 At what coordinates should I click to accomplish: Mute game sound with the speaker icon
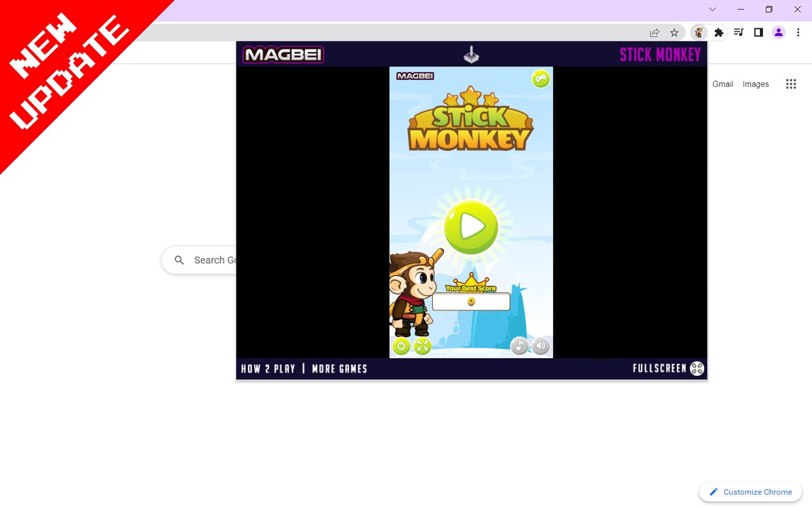(540, 346)
